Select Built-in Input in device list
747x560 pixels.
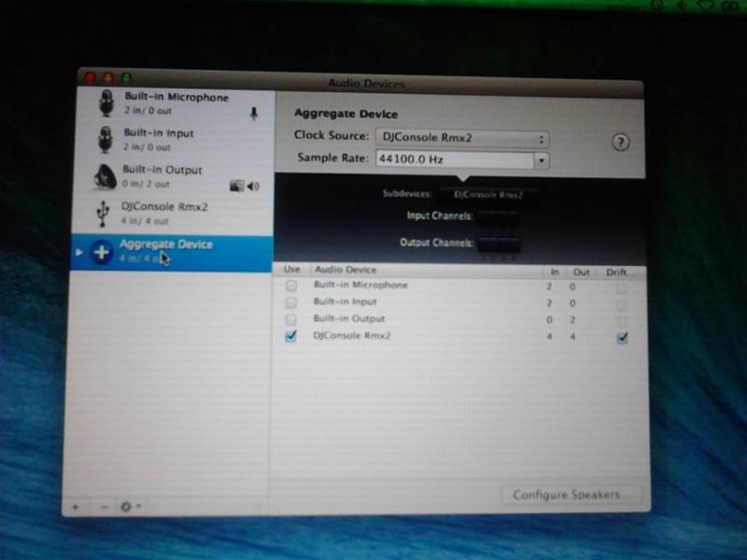click(x=173, y=140)
